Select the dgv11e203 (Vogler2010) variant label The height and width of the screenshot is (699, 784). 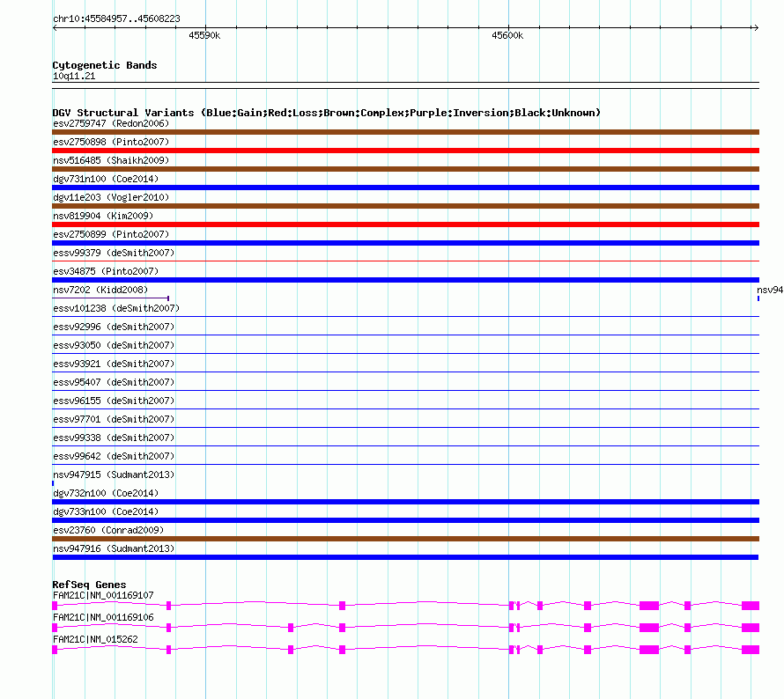point(111,197)
